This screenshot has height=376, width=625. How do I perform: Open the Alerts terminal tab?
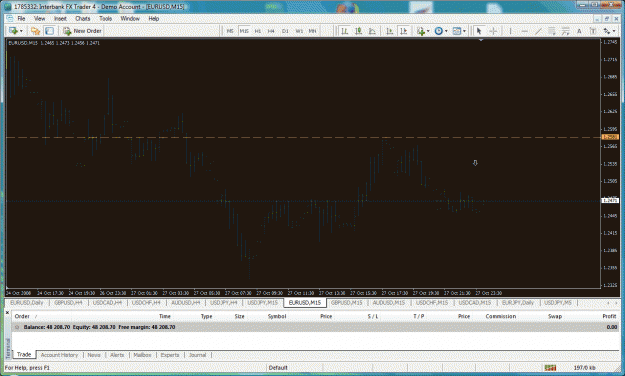click(x=117, y=355)
